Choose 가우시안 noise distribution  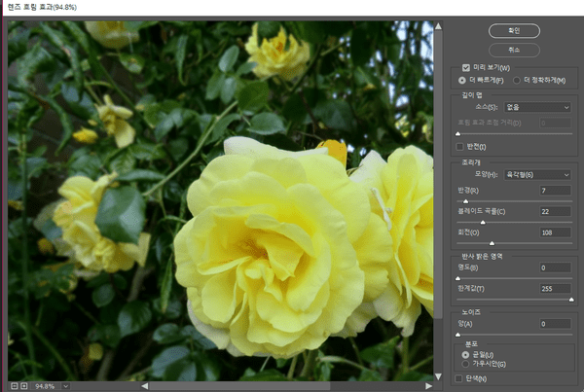click(x=465, y=364)
